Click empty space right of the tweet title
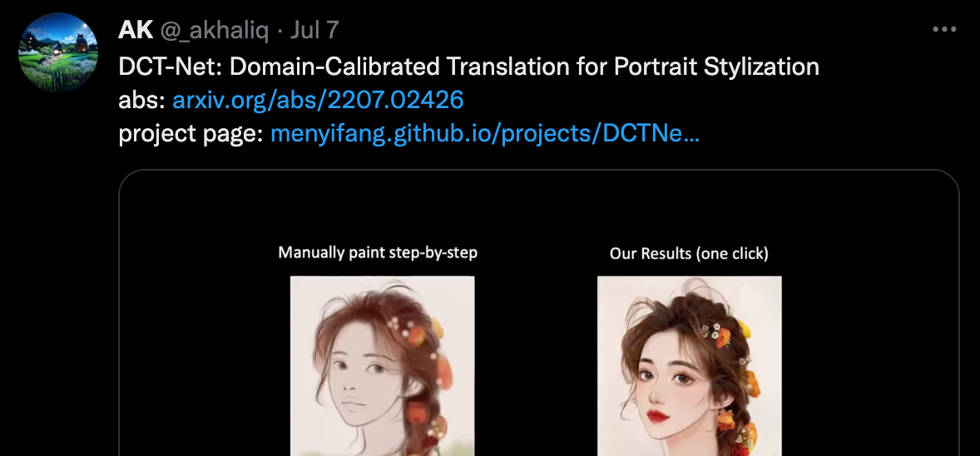 tap(888, 67)
